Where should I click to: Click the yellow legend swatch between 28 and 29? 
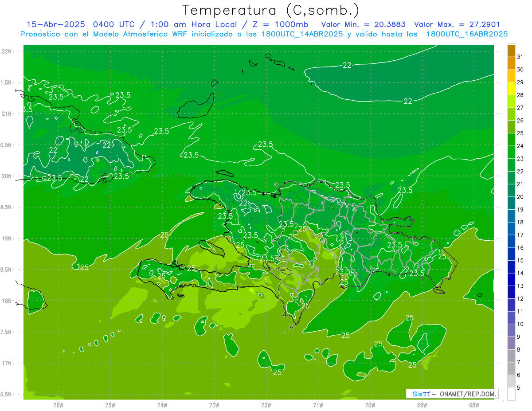click(x=511, y=89)
